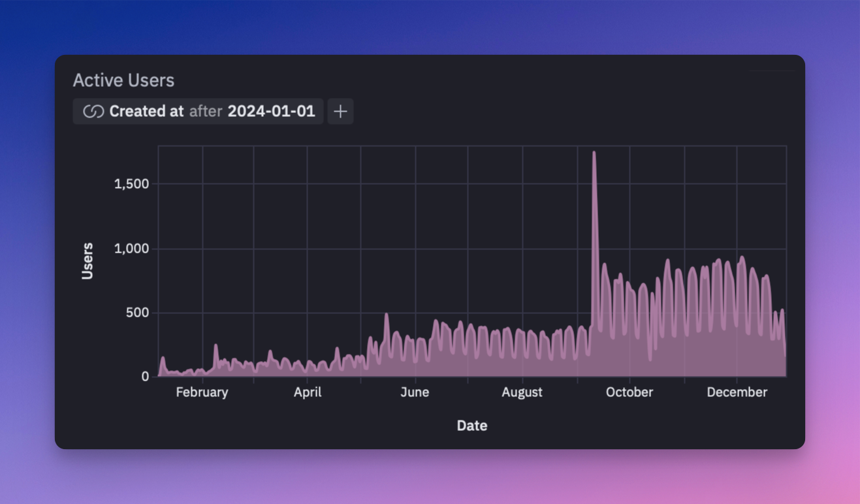The width and height of the screenshot is (860, 504).
Task: Click the 'December' axis label
Action: coord(737,392)
